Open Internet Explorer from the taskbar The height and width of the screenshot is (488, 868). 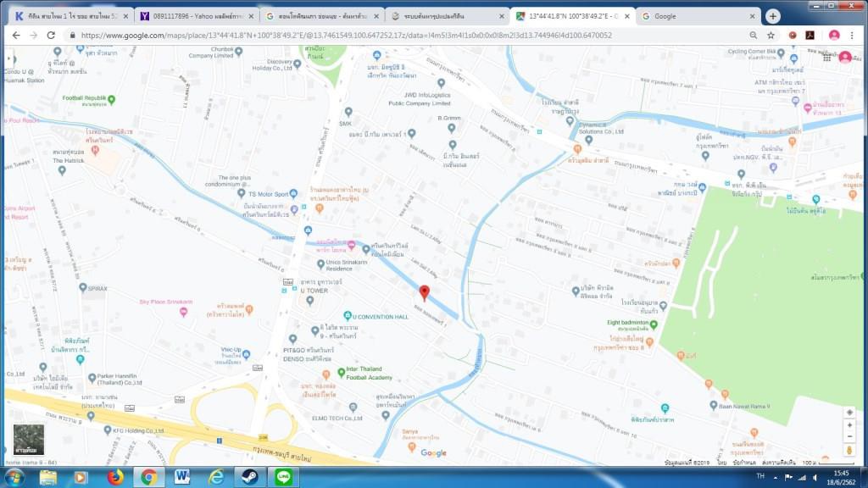[216, 477]
